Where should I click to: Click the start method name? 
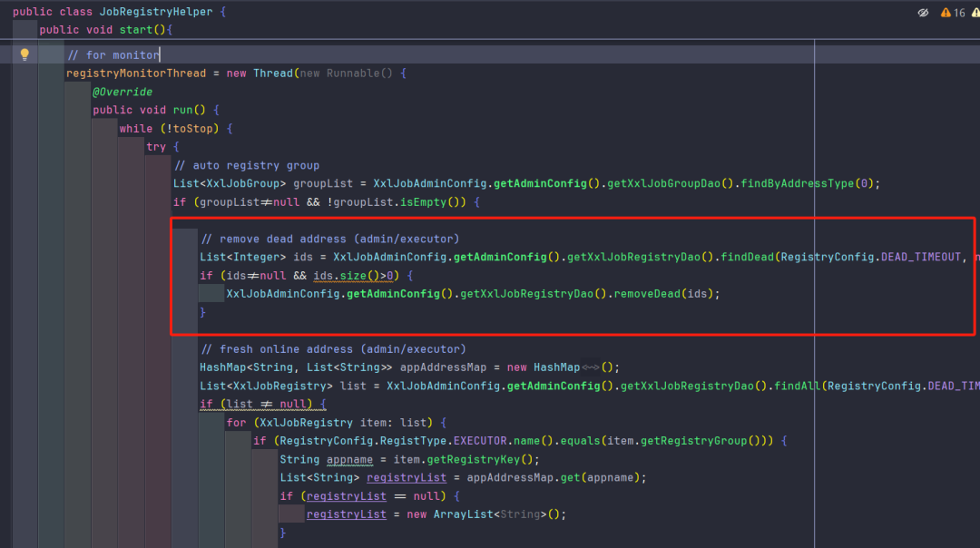135,30
